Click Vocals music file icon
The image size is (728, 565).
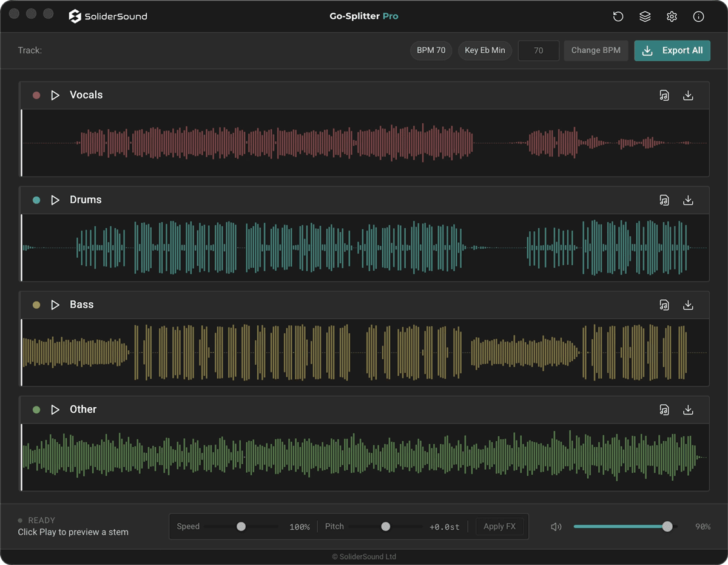(x=664, y=95)
